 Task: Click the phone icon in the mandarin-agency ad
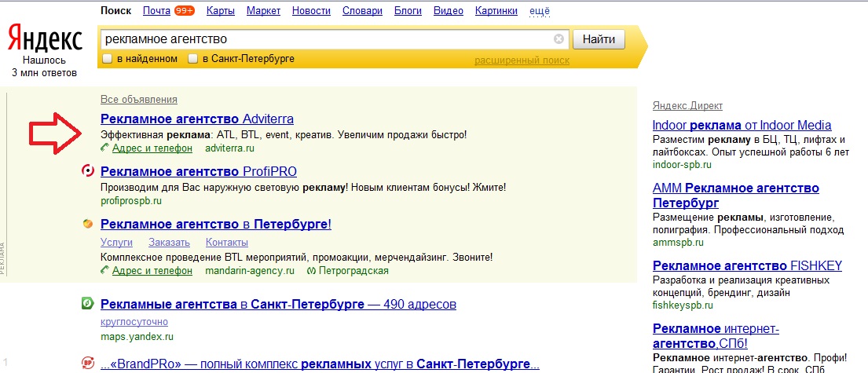tap(105, 271)
